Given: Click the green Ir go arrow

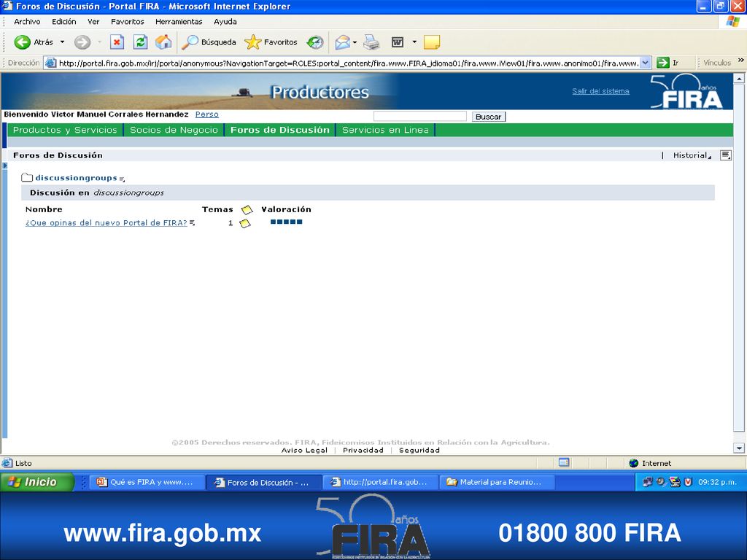Looking at the screenshot, I should click(662, 63).
